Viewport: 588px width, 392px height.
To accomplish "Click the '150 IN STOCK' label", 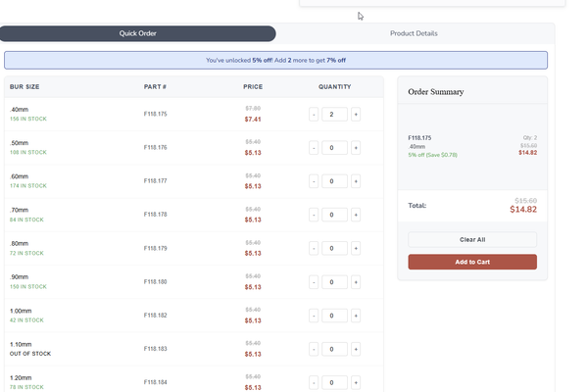I will pyautogui.click(x=28, y=286).
